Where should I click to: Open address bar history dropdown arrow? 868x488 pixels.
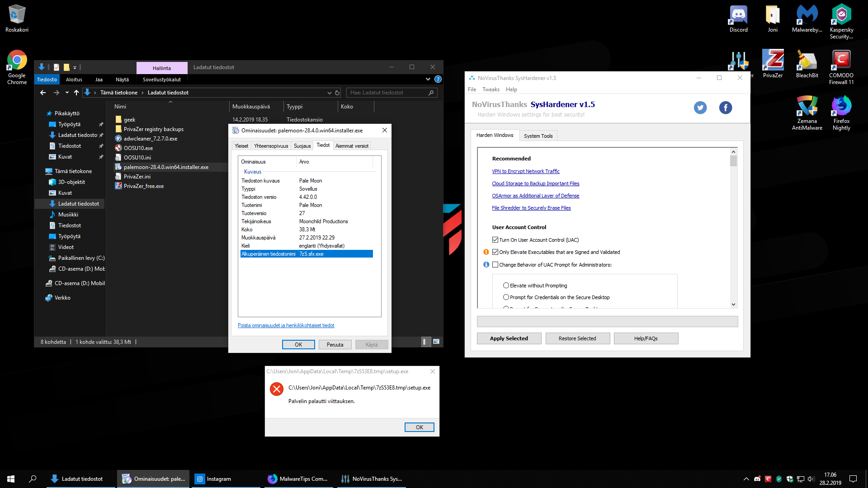coord(329,93)
